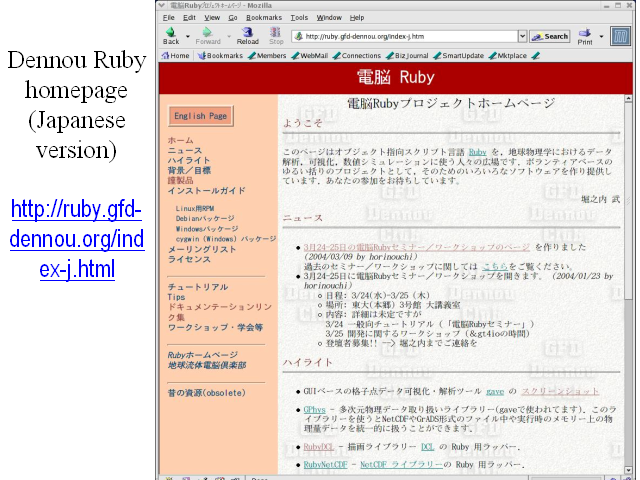Follow the slide link ruby.gfd-dennou.org/index-j.html
The image size is (640, 480).
tap(77, 239)
